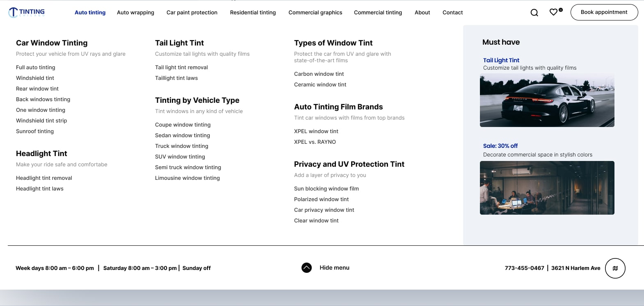Image resolution: width=644 pixels, height=306 pixels.
Task: Expand the Residential tinting menu
Action: [x=253, y=13]
